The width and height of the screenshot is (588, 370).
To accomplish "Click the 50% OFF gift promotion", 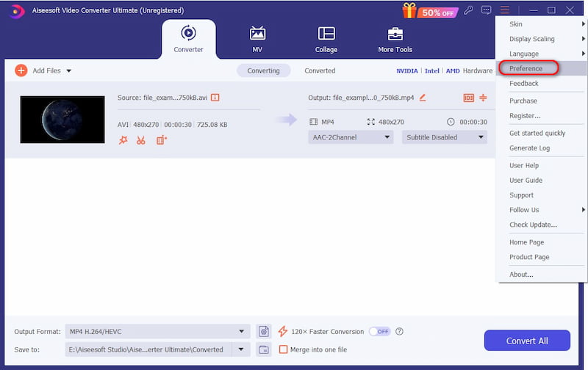I will point(430,11).
